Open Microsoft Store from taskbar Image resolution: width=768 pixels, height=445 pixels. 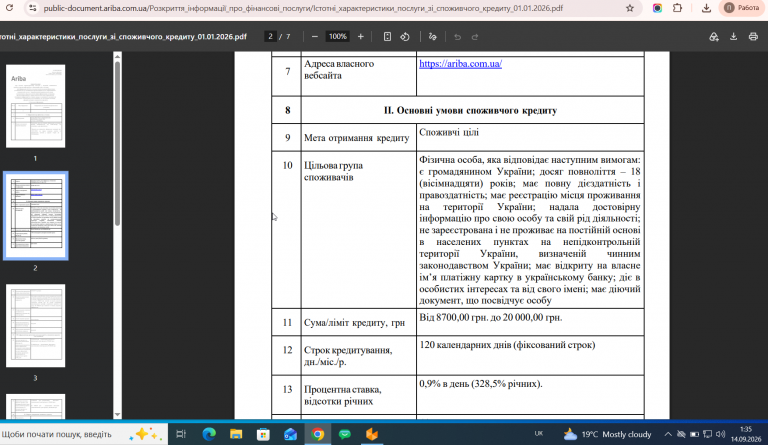(264, 434)
